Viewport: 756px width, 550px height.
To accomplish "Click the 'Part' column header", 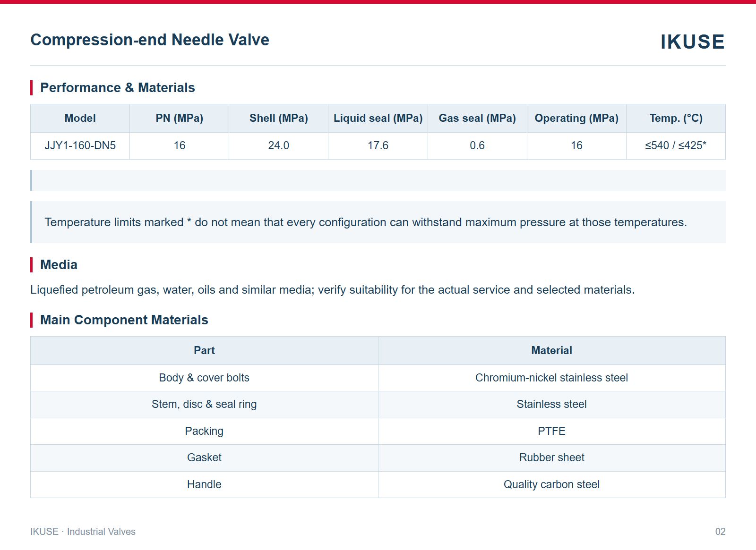I will pos(204,350).
